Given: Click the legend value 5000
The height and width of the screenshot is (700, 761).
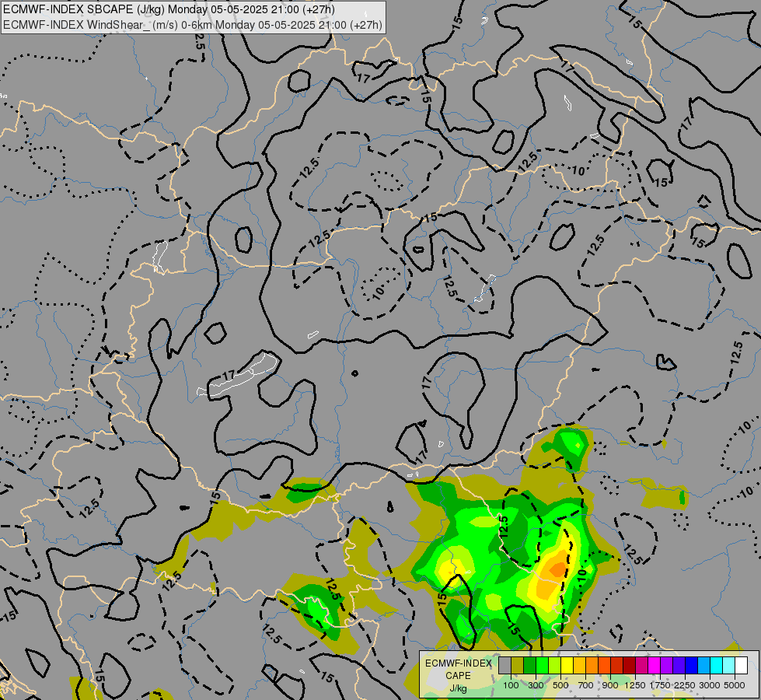Looking at the screenshot, I should [x=735, y=685].
